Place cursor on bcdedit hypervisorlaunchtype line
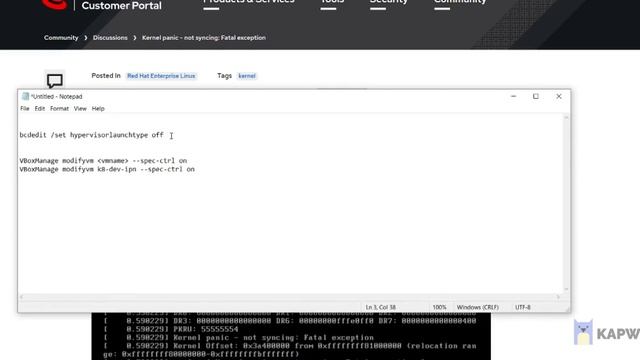 tap(91, 135)
